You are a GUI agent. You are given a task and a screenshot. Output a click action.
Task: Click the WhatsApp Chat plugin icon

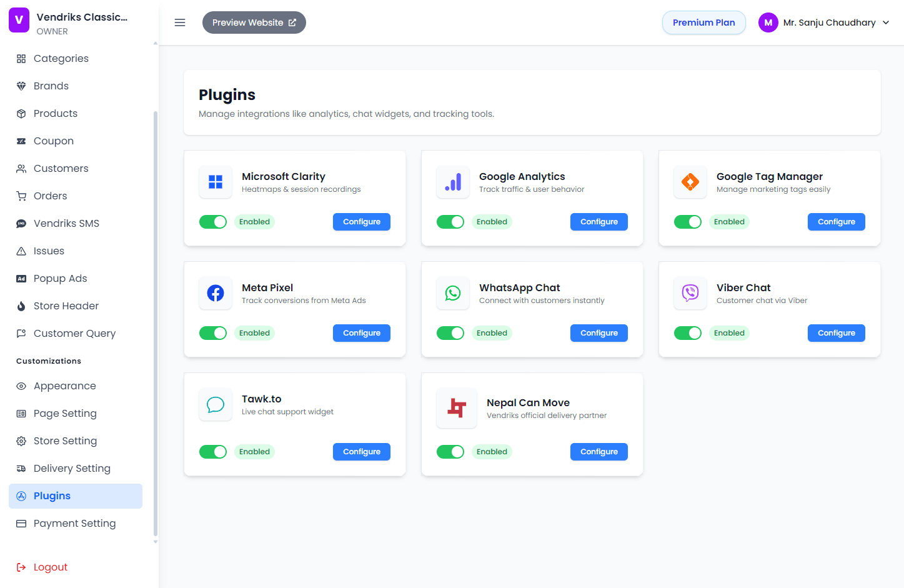click(452, 293)
